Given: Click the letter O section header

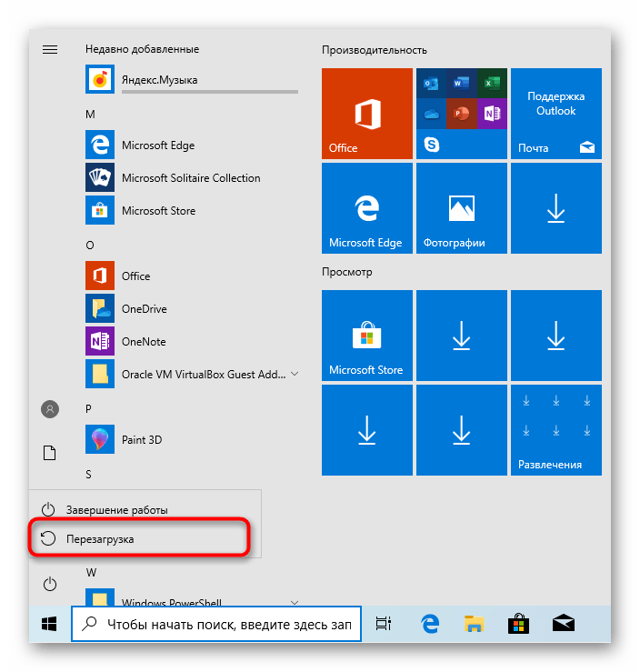Looking at the screenshot, I should click(x=89, y=246).
